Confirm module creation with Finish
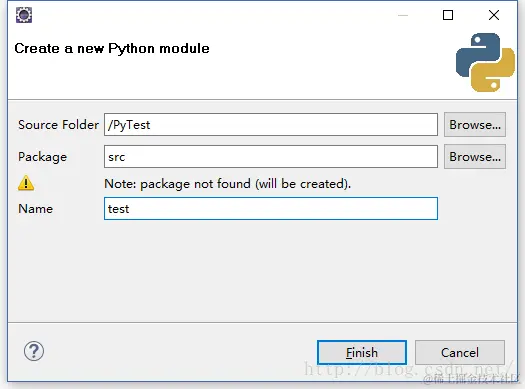This screenshot has width=525, height=389. pos(362,353)
